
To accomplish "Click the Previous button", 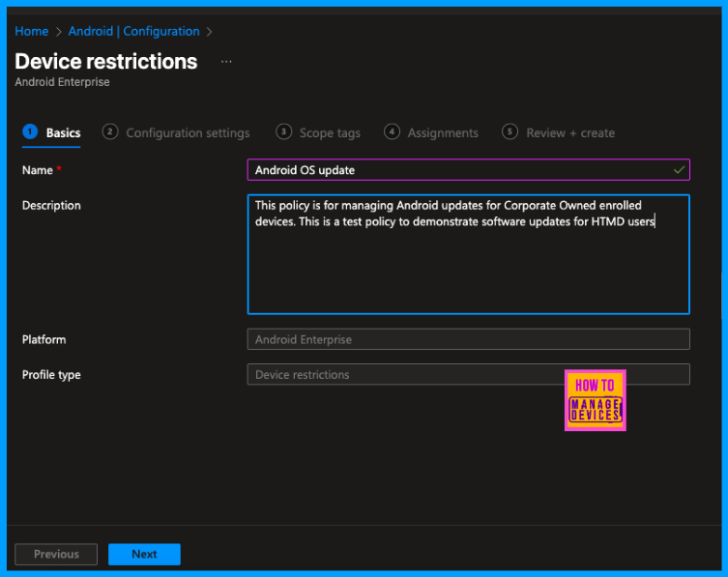I will point(56,554).
